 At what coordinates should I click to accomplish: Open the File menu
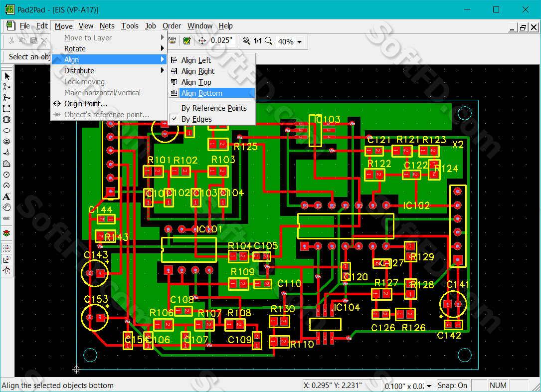(24, 26)
